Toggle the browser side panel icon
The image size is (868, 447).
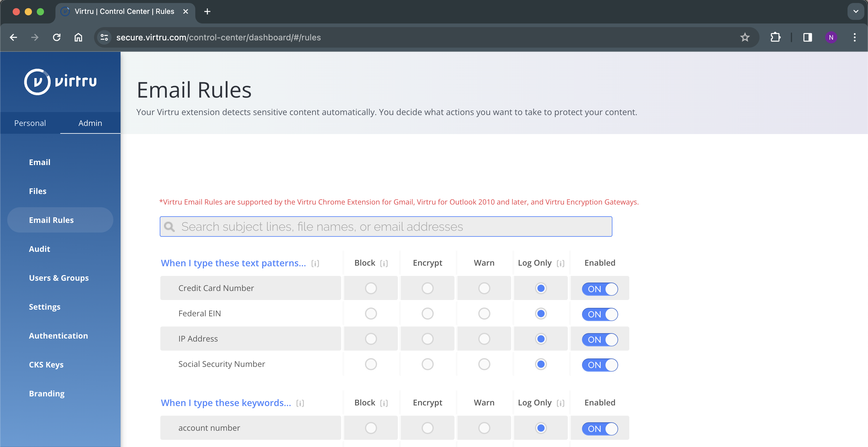(808, 37)
